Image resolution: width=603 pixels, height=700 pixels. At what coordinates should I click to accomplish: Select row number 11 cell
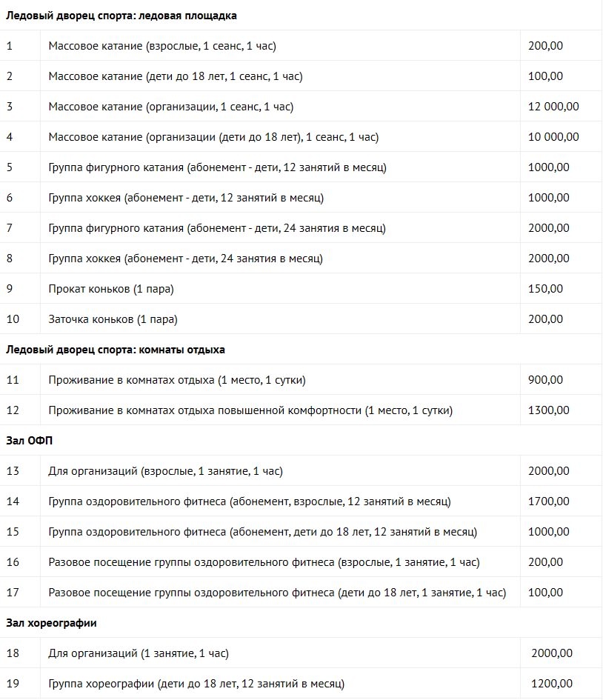click(20, 380)
